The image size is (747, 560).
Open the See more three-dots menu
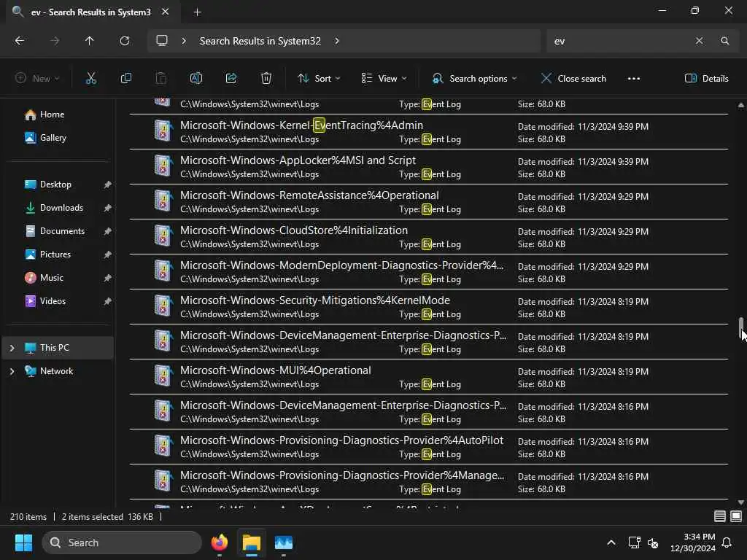pos(634,79)
